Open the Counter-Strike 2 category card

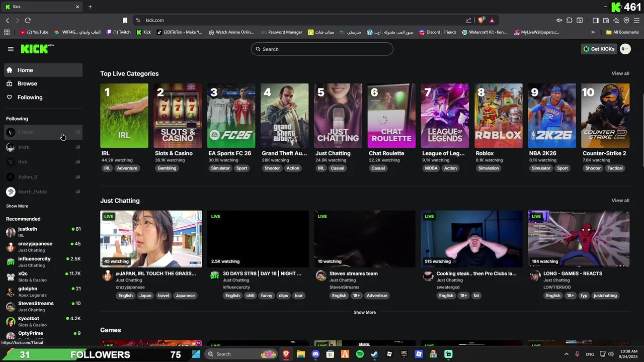pyautogui.click(x=605, y=116)
